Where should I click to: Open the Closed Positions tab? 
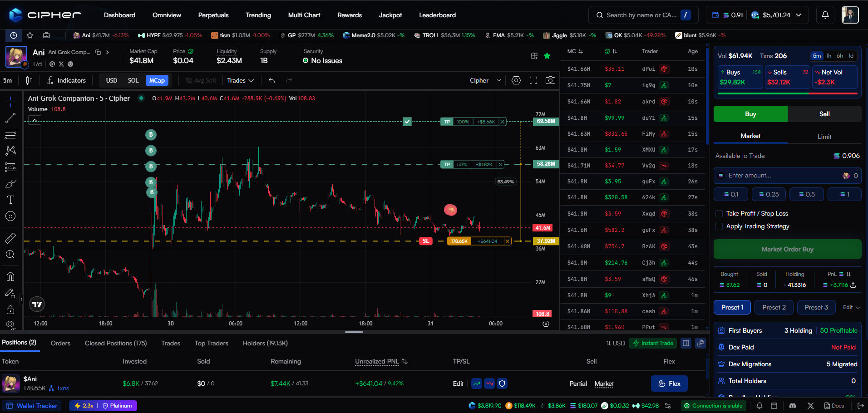115,343
